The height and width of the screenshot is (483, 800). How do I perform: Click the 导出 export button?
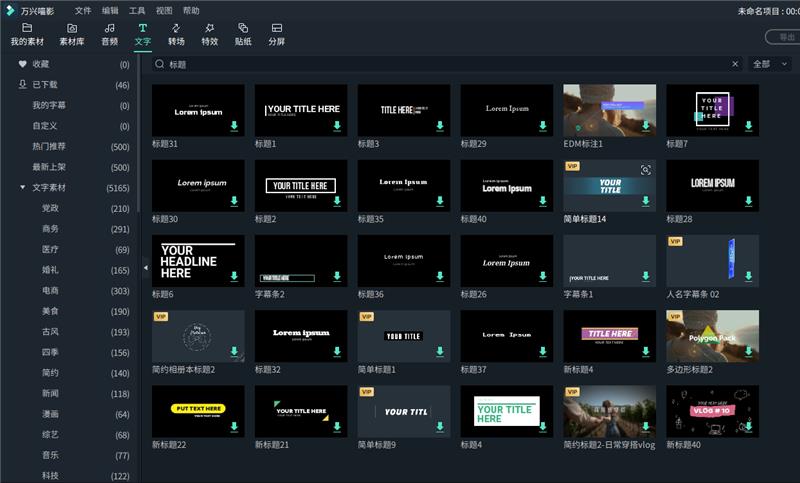click(x=783, y=37)
